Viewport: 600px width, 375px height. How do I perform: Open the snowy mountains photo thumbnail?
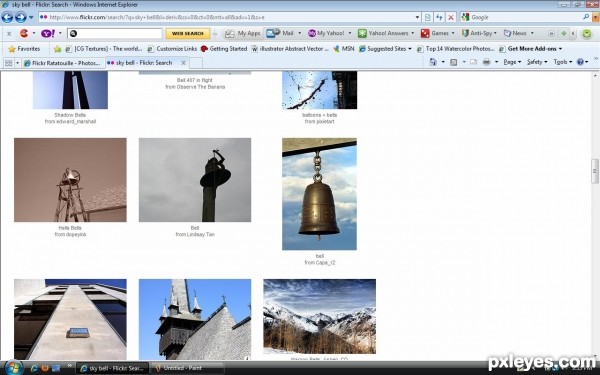point(320,316)
